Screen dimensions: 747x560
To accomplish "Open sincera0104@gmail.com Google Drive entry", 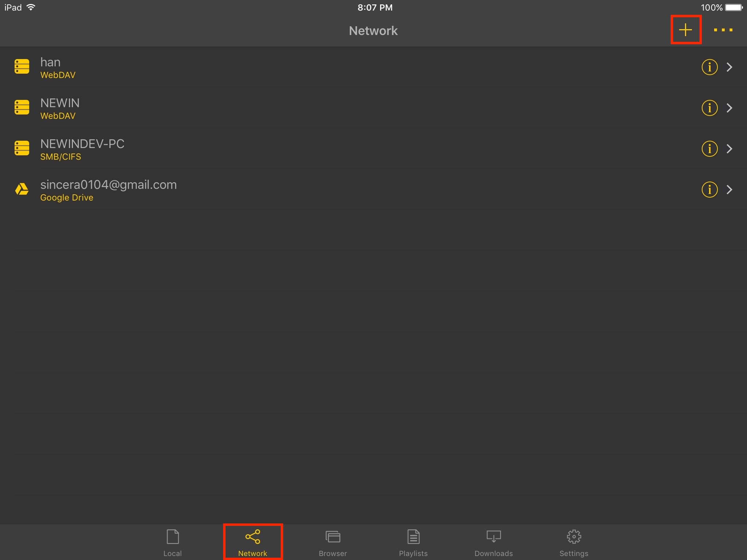I will [x=373, y=190].
